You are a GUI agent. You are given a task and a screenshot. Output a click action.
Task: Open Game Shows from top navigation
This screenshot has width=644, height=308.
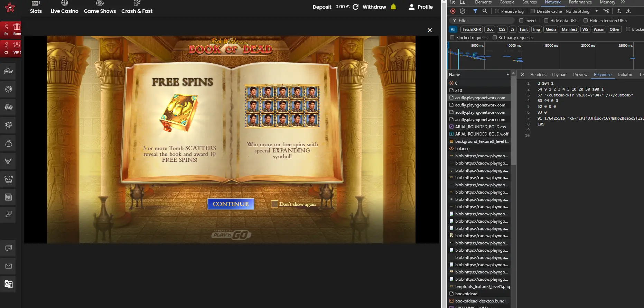coord(100,7)
